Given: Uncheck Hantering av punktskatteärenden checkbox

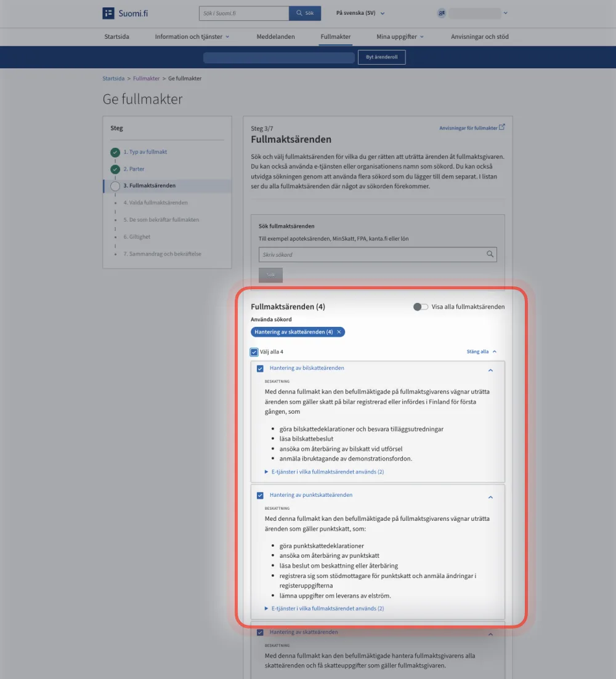Looking at the screenshot, I should click(x=260, y=496).
